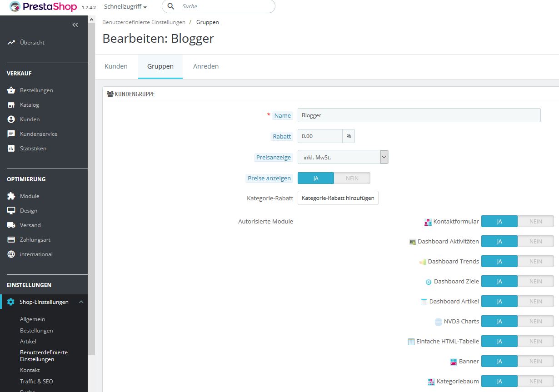Click the Kunden person icon
This screenshot has width=559, height=392.
click(x=11, y=119)
